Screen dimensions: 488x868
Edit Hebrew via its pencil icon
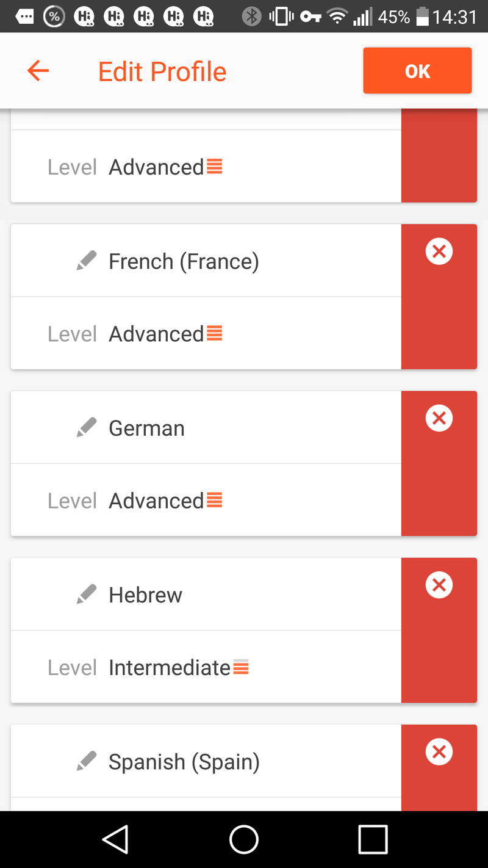(x=87, y=595)
